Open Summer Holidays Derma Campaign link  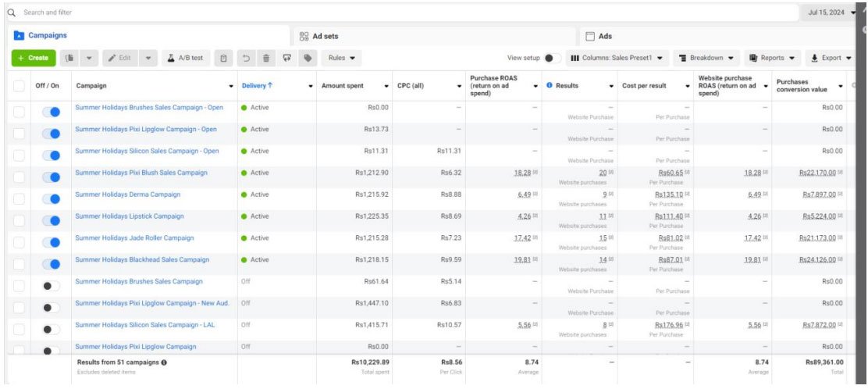pos(127,194)
